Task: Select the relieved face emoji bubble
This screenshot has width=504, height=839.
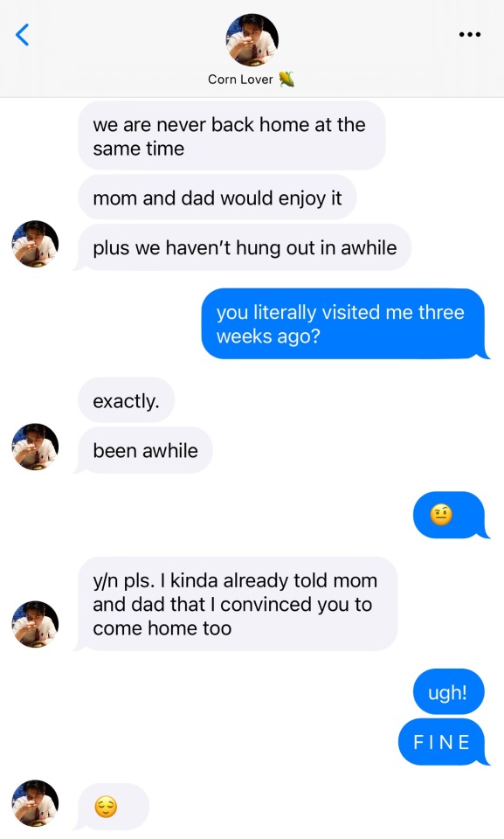Action: coord(111,807)
